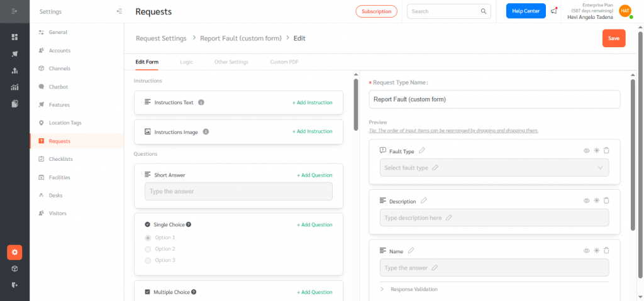The width and height of the screenshot is (644, 301).
Task: Click the Request Type Name field
Action: click(494, 99)
